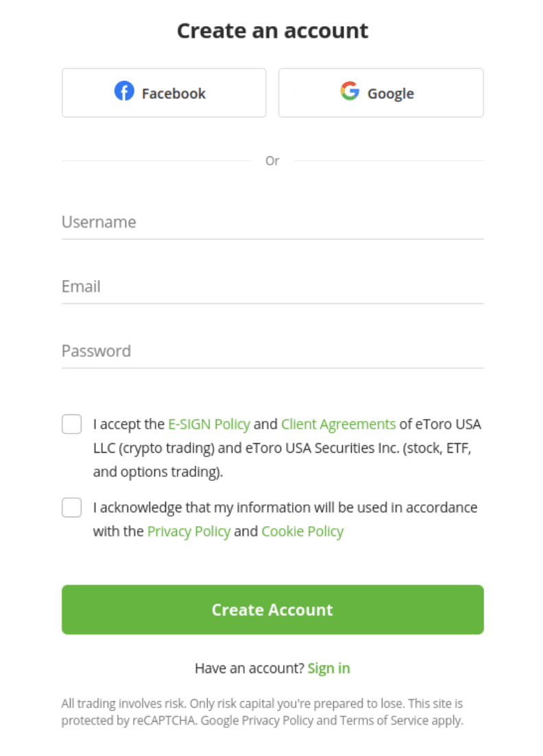Click the Google G logo icon
543x756 pixels.
tap(350, 91)
